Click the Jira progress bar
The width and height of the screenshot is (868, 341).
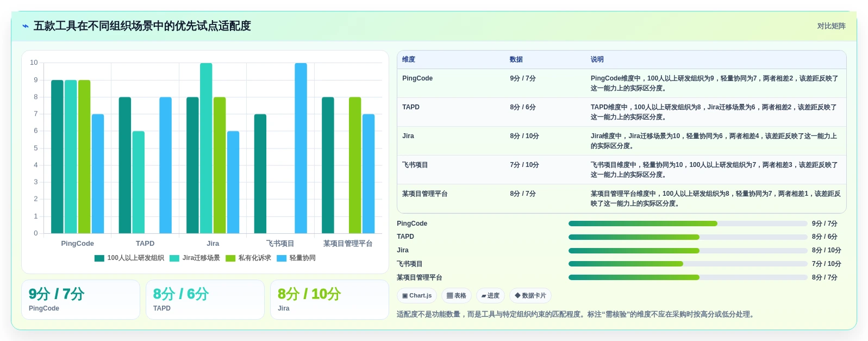point(688,251)
